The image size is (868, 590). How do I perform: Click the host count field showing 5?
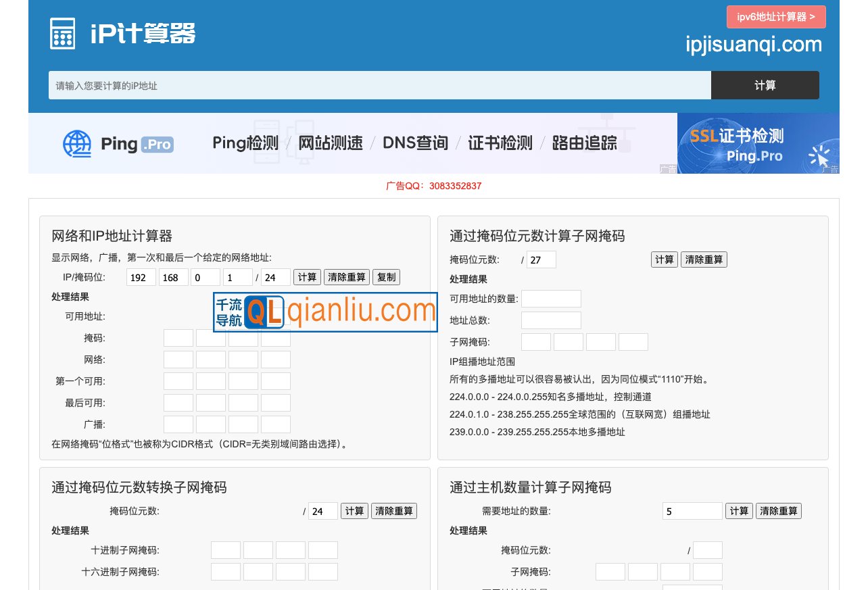point(692,511)
